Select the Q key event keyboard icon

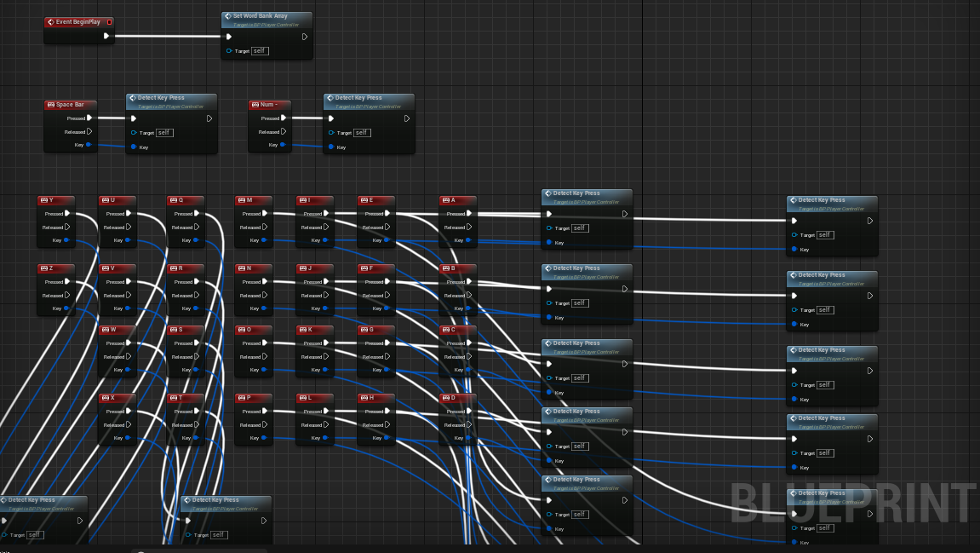(173, 200)
